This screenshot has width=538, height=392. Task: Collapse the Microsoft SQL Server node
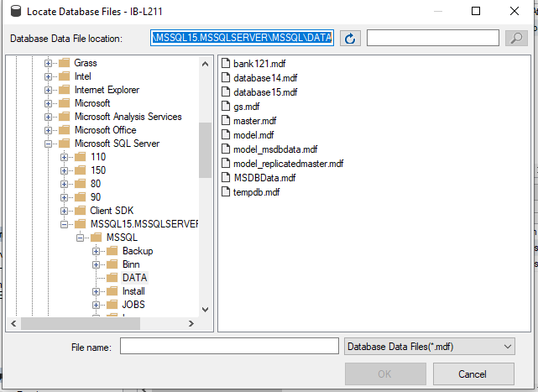coord(49,144)
